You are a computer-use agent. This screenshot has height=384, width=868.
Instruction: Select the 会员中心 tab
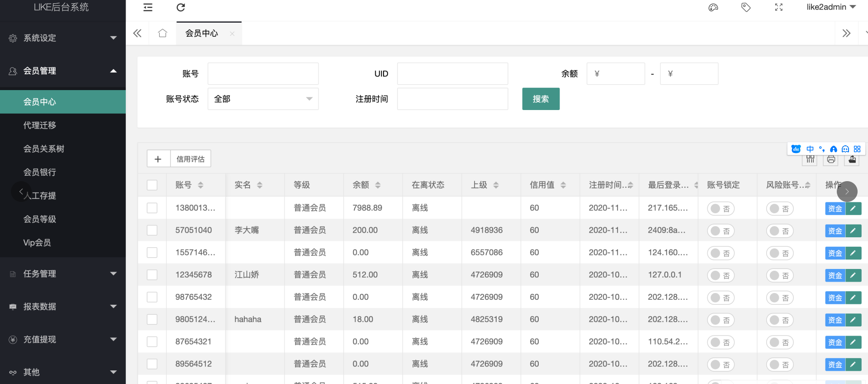pos(202,33)
